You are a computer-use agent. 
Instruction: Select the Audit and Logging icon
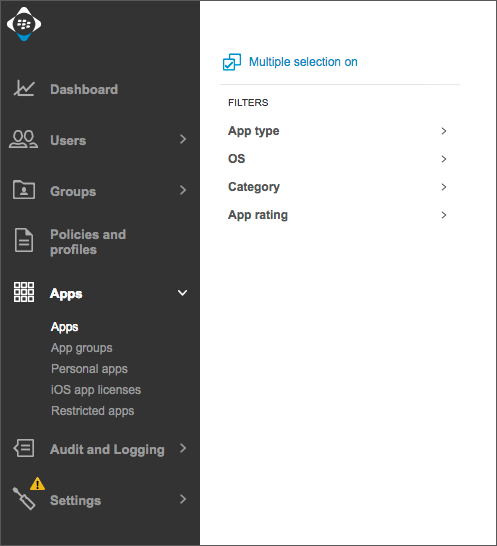coord(24,448)
